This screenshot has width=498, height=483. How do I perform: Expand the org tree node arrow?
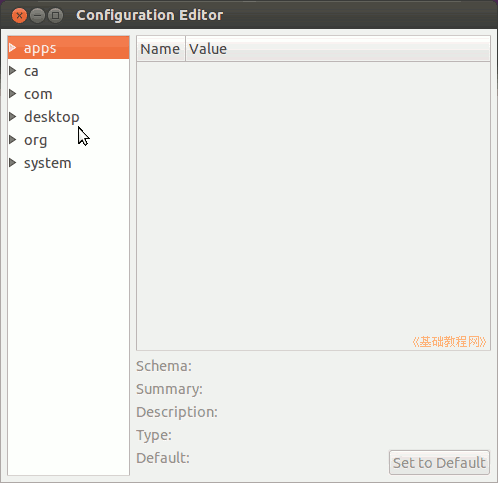[13, 140]
